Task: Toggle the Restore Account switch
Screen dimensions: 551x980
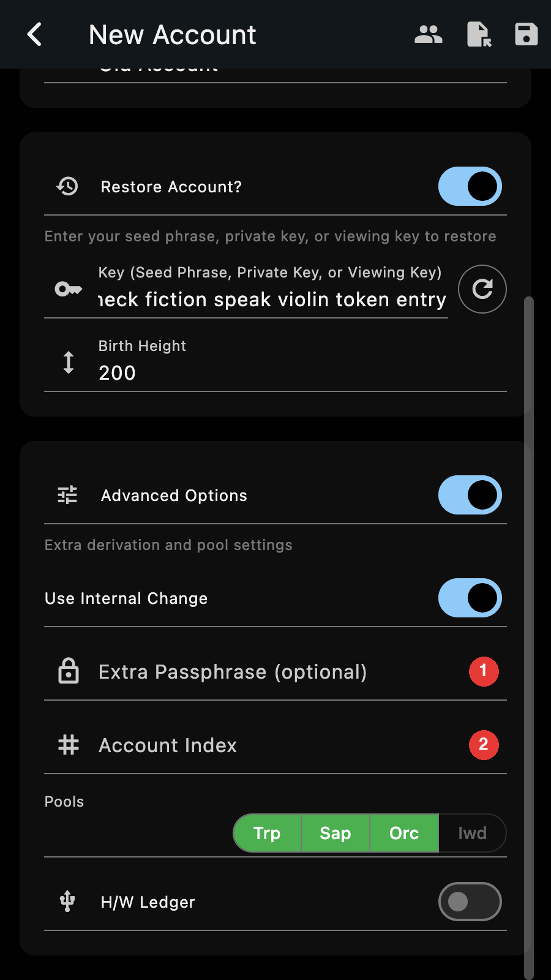Action: [470, 186]
